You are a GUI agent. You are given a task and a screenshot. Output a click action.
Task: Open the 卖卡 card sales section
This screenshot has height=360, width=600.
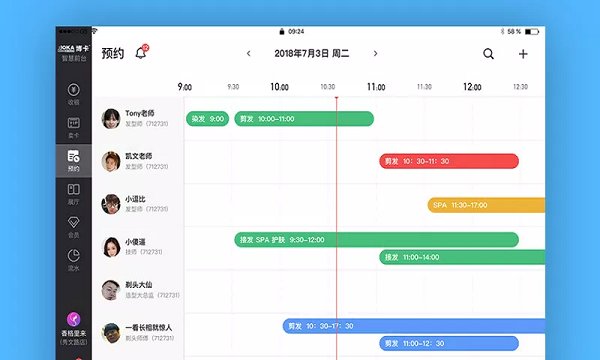(73, 127)
